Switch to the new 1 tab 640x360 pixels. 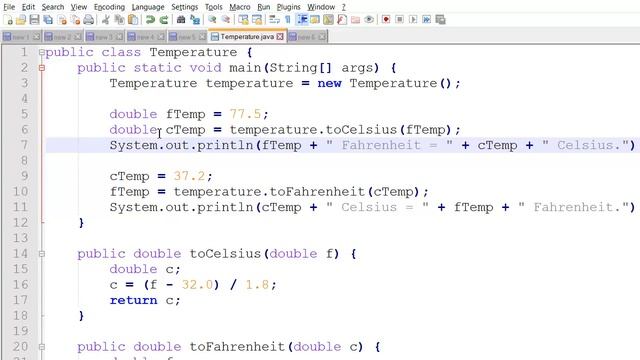pyautogui.click(x=21, y=37)
